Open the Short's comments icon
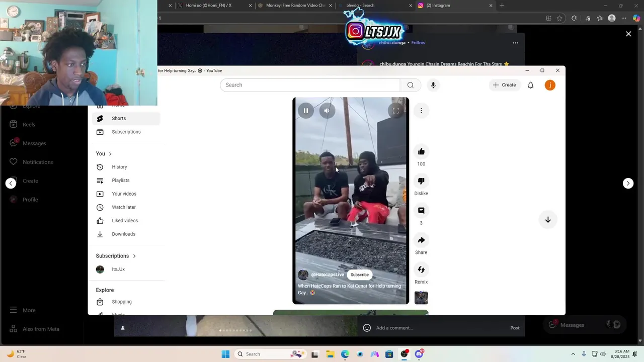This screenshot has width=644, height=362. pyautogui.click(x=421, y=211)
